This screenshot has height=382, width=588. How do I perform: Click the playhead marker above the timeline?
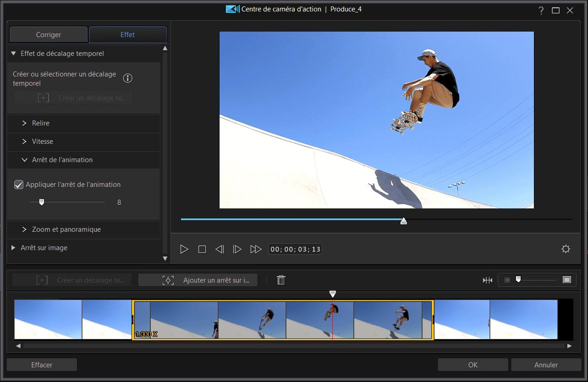click(x=332, y=294)
